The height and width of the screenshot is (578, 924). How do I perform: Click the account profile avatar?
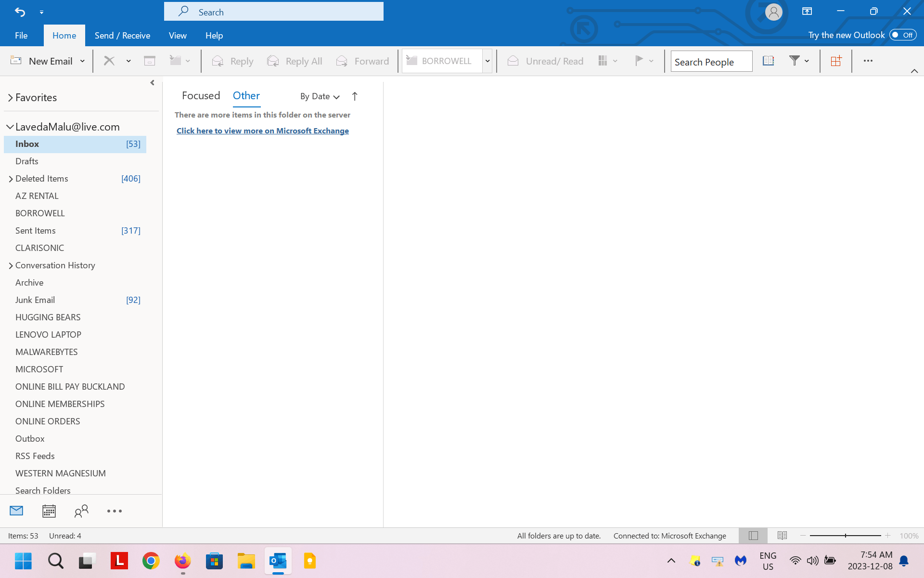(x=774, y=12)
